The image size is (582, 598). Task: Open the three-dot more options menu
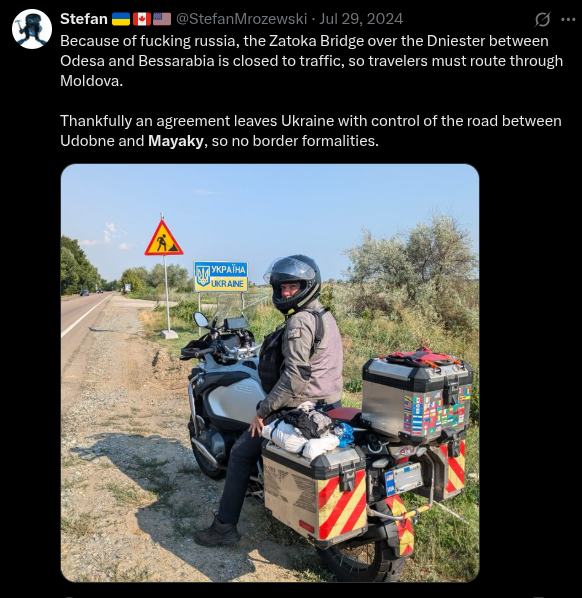[568, 19]
